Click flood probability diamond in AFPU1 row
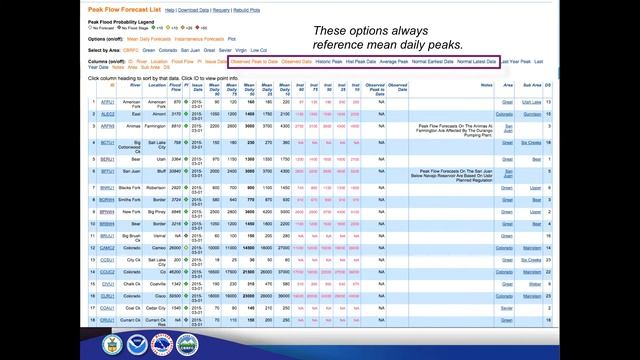The height and width of the screenshot is (360, 640). (x=186, y=102)
